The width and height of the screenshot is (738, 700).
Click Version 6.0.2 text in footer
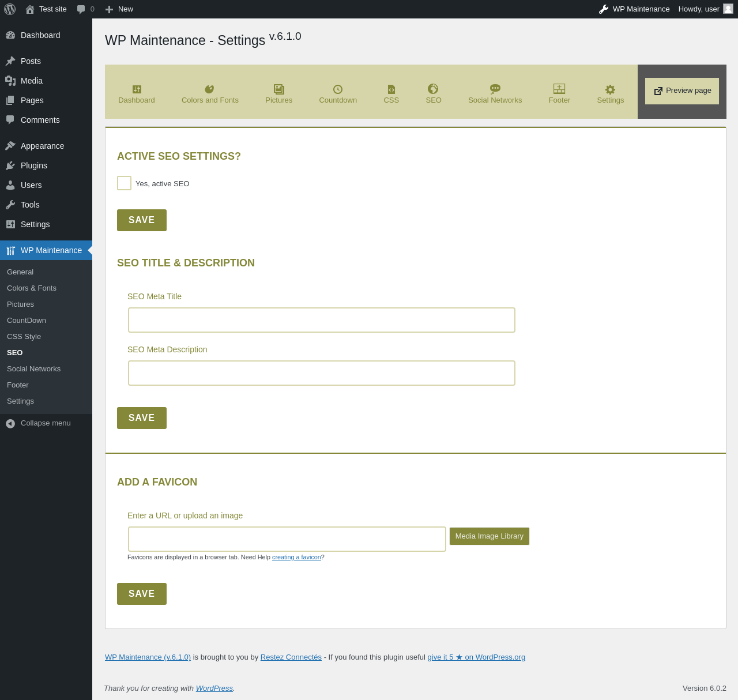pyautogui.click(x=705, y=688)
